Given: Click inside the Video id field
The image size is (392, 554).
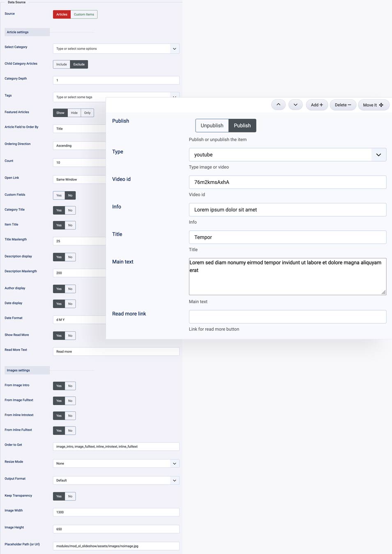Looking at the screenshot, I should pos(287,182).
